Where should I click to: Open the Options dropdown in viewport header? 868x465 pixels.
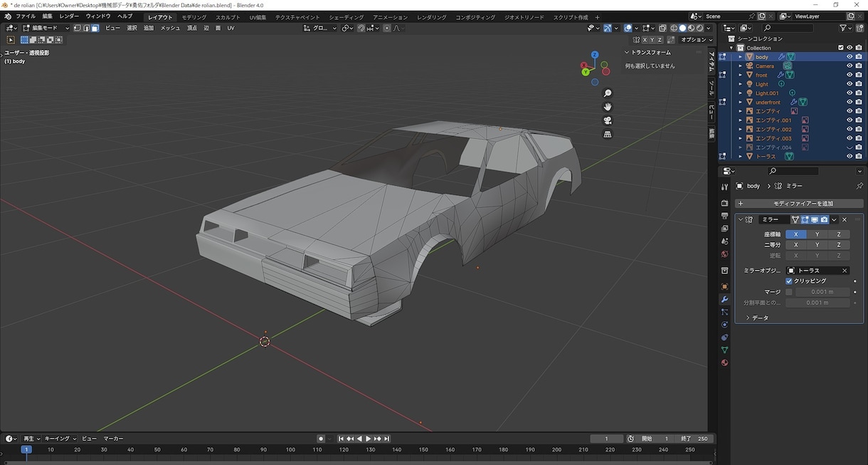(x=697, y=40)
